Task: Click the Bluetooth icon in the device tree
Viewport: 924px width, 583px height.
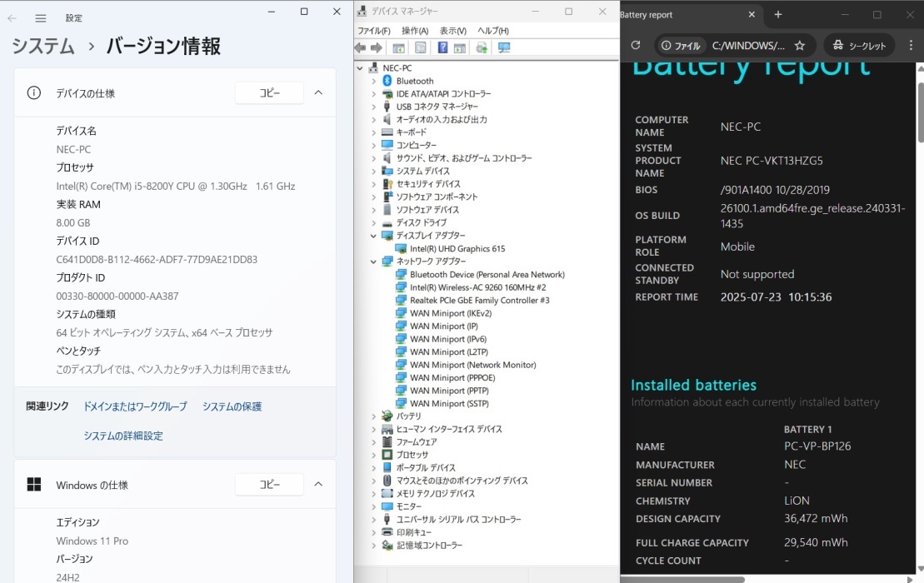Action: 387,81
